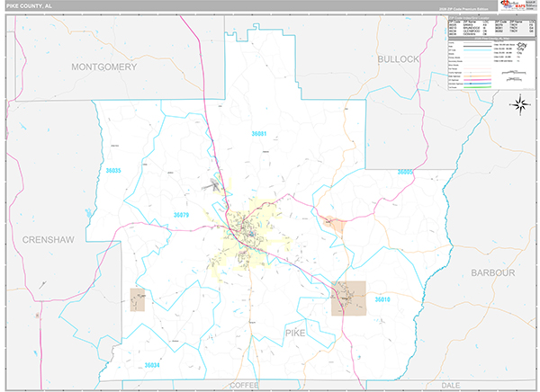Click the yellow shaded Troy city area
The height and width of the screenshot is (392, 540).
pos(249,237)
